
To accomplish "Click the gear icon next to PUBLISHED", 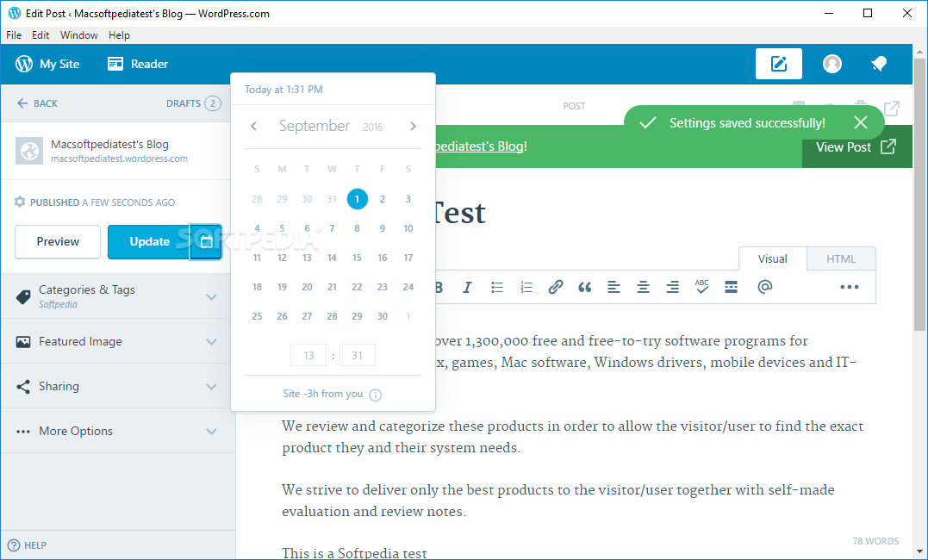I will coord(20,202).
